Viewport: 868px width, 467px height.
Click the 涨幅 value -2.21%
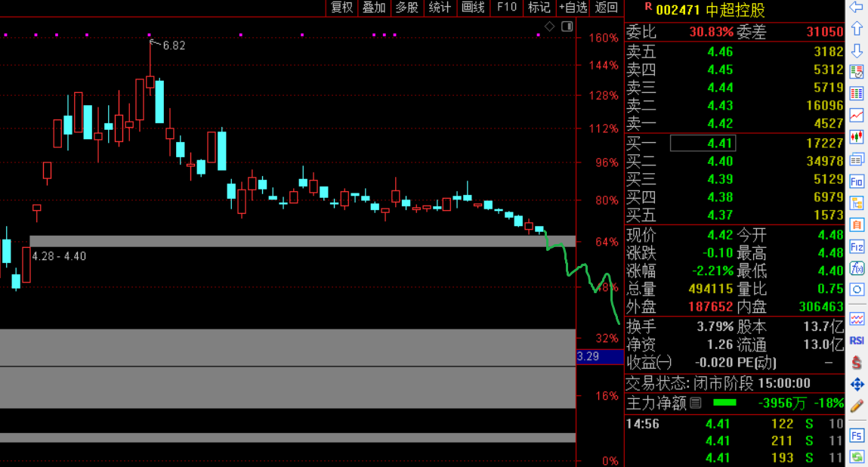point(713,271)
